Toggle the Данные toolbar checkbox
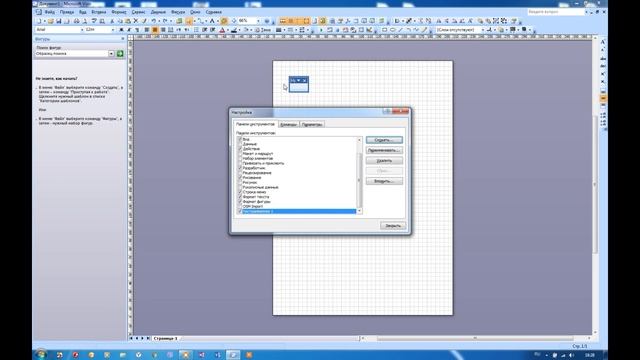640x360 pixels. (x=240, y=144)
